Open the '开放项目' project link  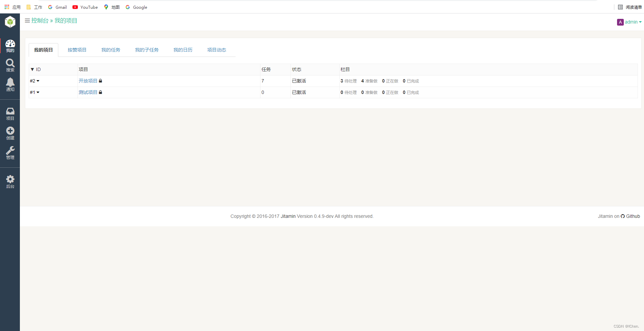point(88,81)
